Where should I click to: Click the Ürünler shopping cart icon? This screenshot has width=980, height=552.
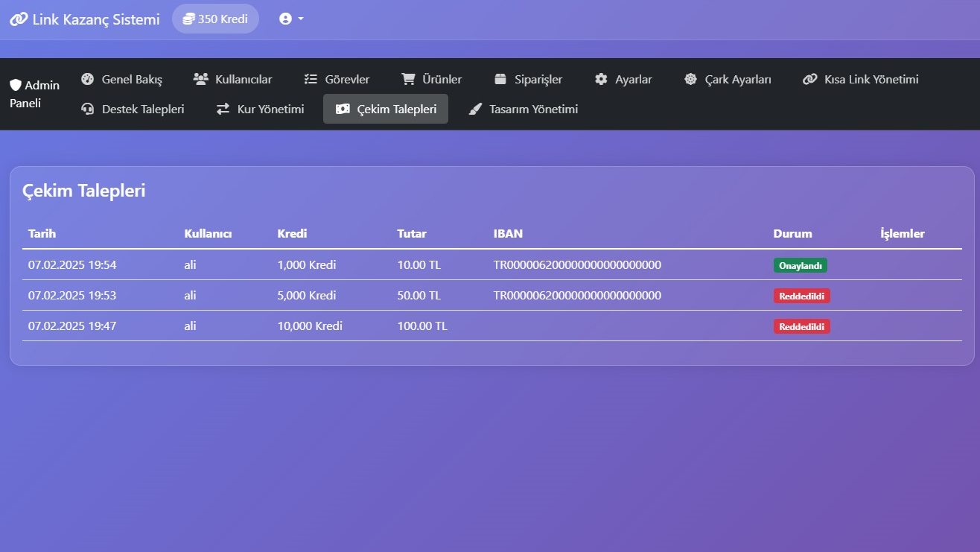point(408,79)
